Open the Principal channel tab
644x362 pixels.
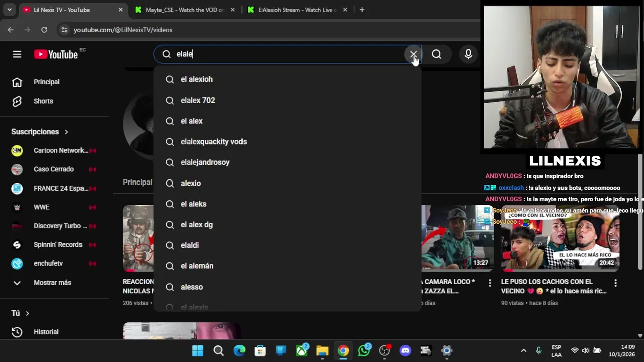pyautogui.click(x=137, y=182)
